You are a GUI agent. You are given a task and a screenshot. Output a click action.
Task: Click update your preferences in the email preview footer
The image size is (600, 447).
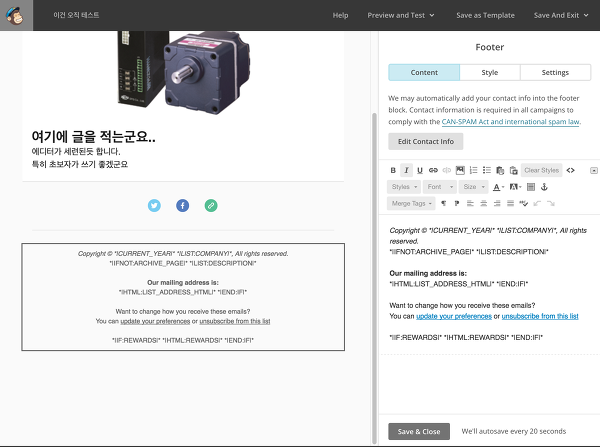tap(155, 321)
